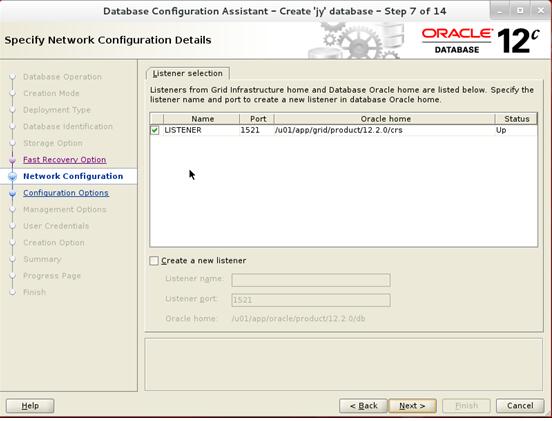This screenshot has width=552, height=421.
Task: Click the final Finish step in sidebar
Action: 34,292
